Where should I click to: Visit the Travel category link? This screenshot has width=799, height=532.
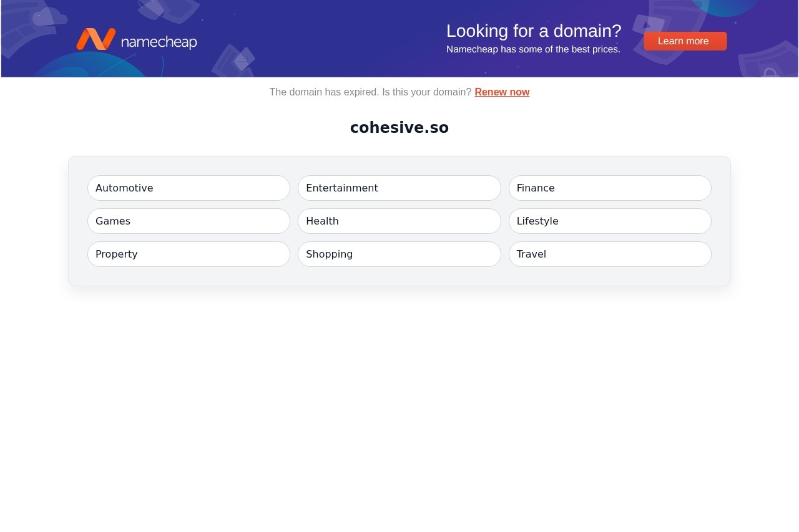(x=609, y=254)
